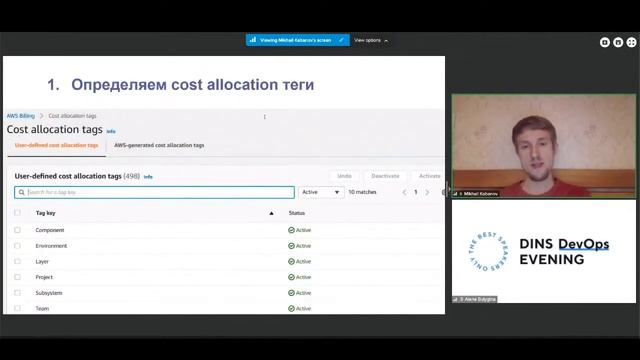Click the Viewing Mikhail Kabanov's screen banner
640x360 pixels.
(298, 40)
